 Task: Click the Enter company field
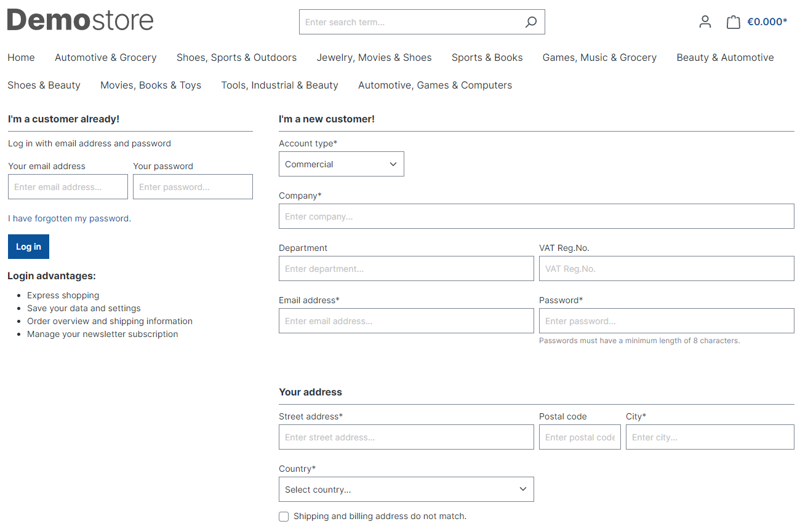536,216
